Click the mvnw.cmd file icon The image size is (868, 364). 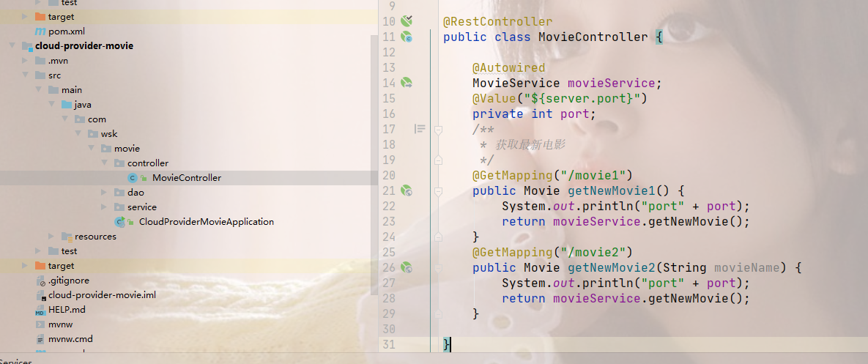tap(40, 339)
